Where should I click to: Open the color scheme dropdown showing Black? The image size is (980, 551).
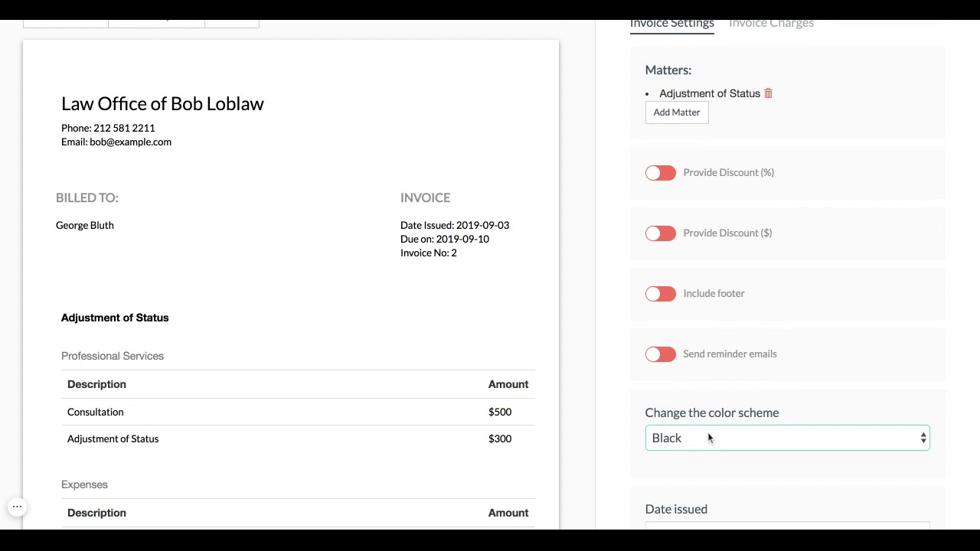pyautogui.click(x=787, y=438)
